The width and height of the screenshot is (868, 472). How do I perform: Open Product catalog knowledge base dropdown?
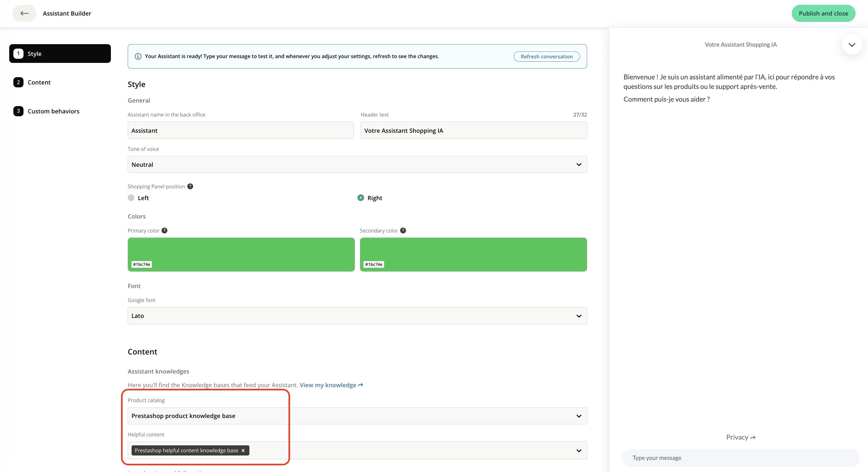tap(357, 416)
